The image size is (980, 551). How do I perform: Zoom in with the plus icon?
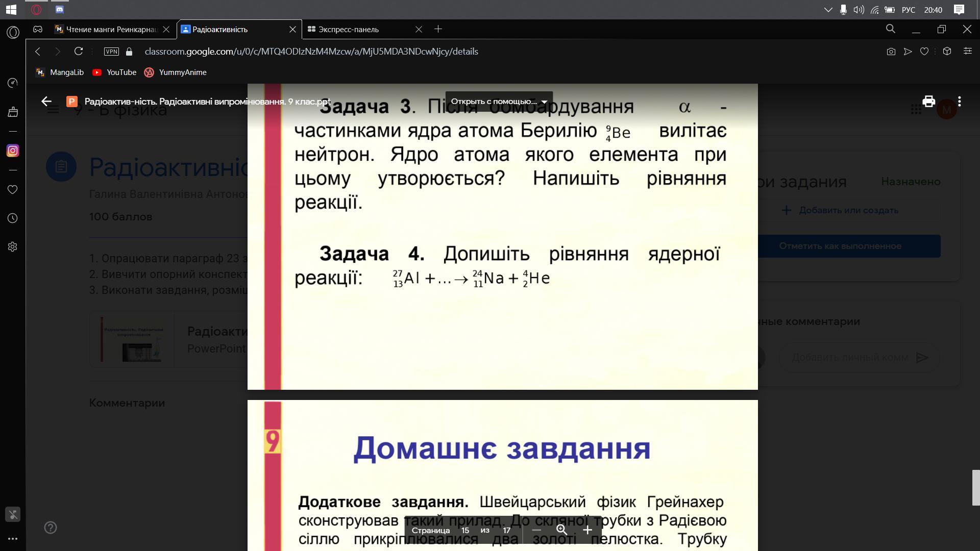(587, 530)
